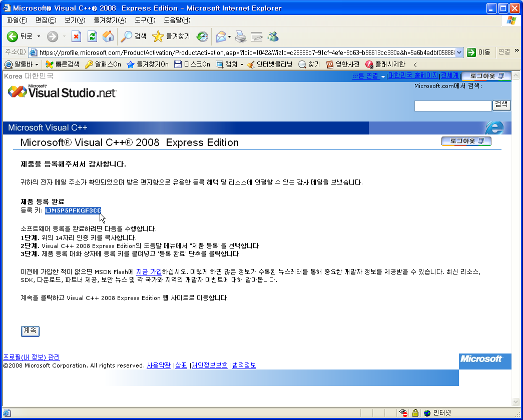This screenshot has height=420, width=523.
Task: Click the Visual Studio .net logo
Action: pos(62,91)
